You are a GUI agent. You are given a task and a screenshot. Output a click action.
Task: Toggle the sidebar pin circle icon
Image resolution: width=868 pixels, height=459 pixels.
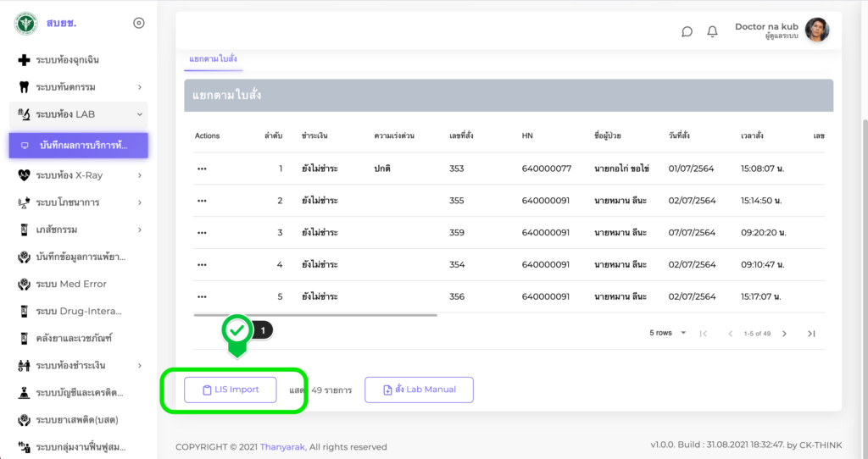[139, 23]
